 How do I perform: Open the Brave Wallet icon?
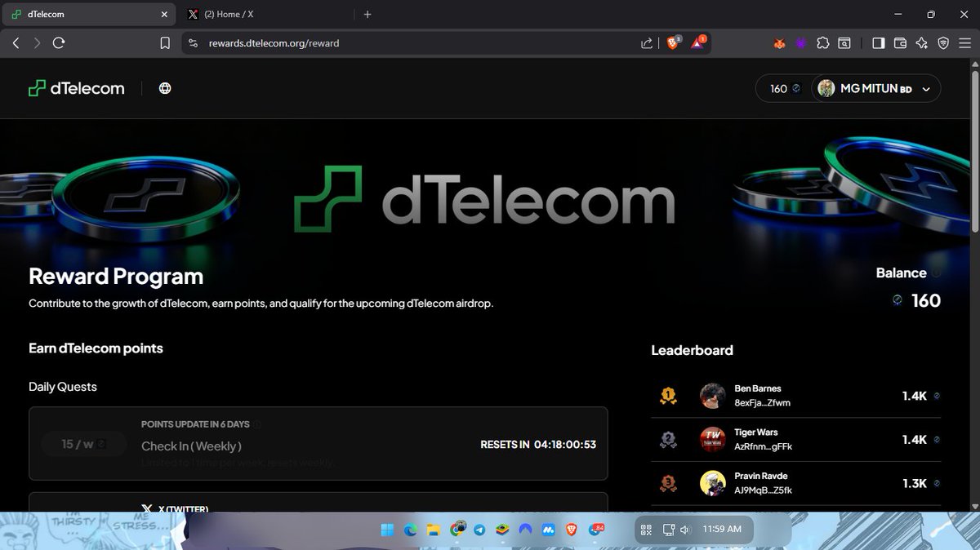point(901,42)
